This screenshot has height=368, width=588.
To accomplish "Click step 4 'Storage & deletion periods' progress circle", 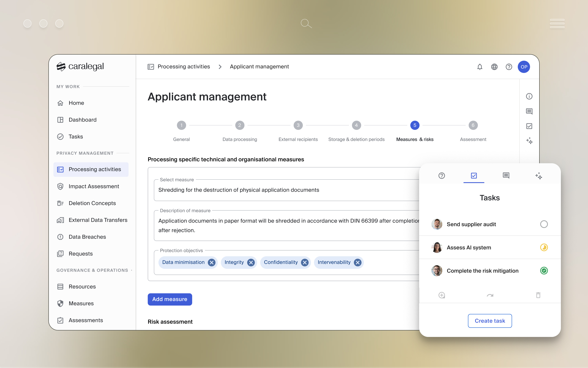I will [356, 125].
